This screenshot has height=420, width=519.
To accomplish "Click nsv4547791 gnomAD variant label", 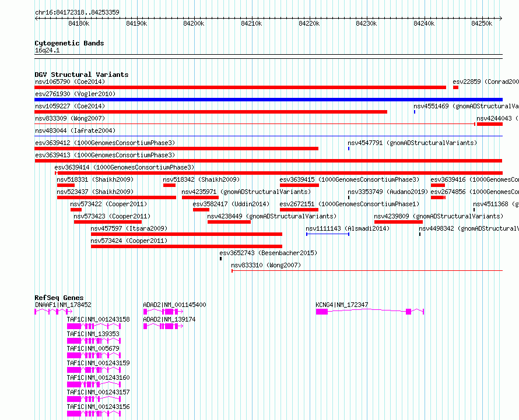I will click(x=412, y=143).
